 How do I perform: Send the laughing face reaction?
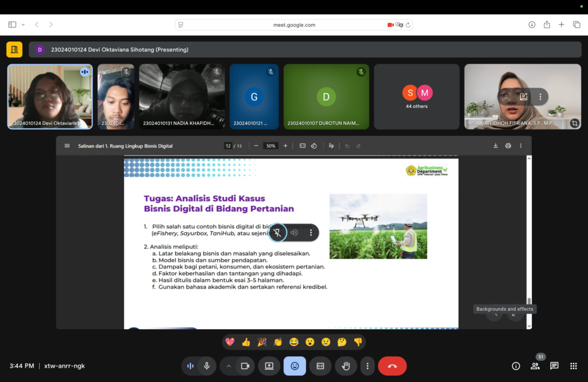(x=294, y=342)
